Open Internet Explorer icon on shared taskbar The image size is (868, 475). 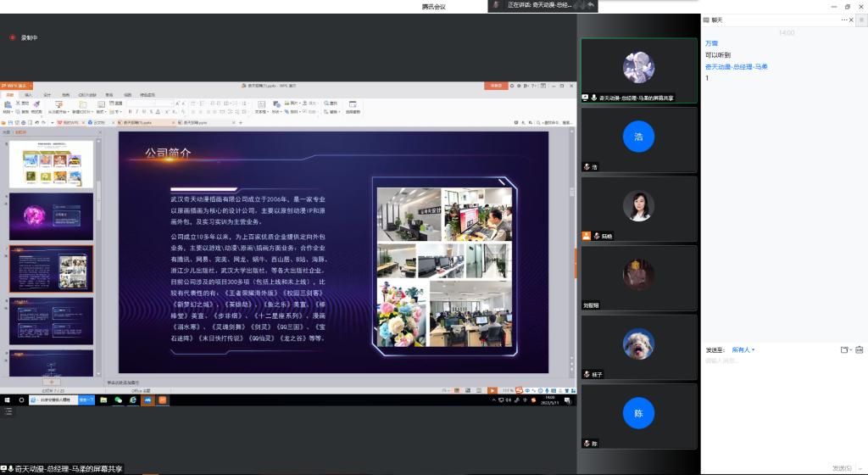coord(133,400)
